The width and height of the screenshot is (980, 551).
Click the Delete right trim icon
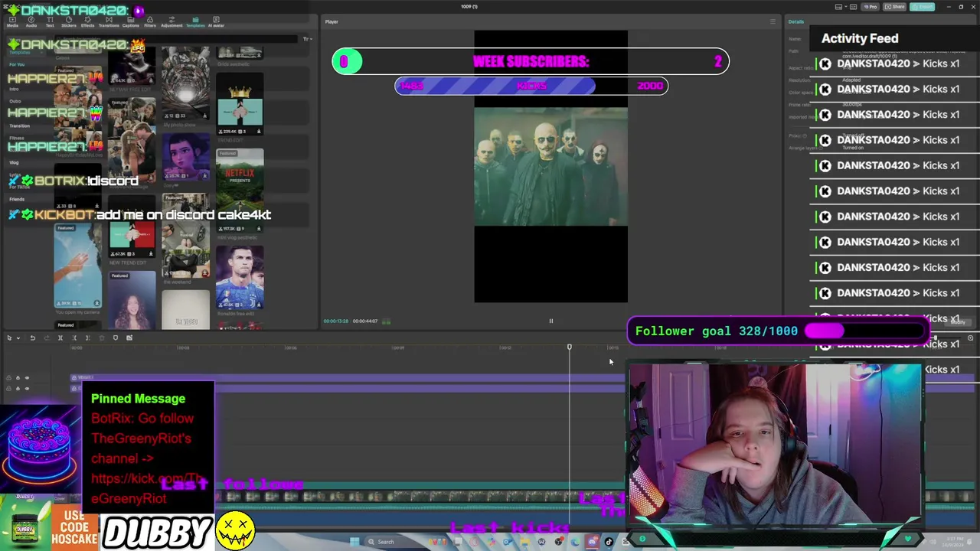tap(87, 337)
